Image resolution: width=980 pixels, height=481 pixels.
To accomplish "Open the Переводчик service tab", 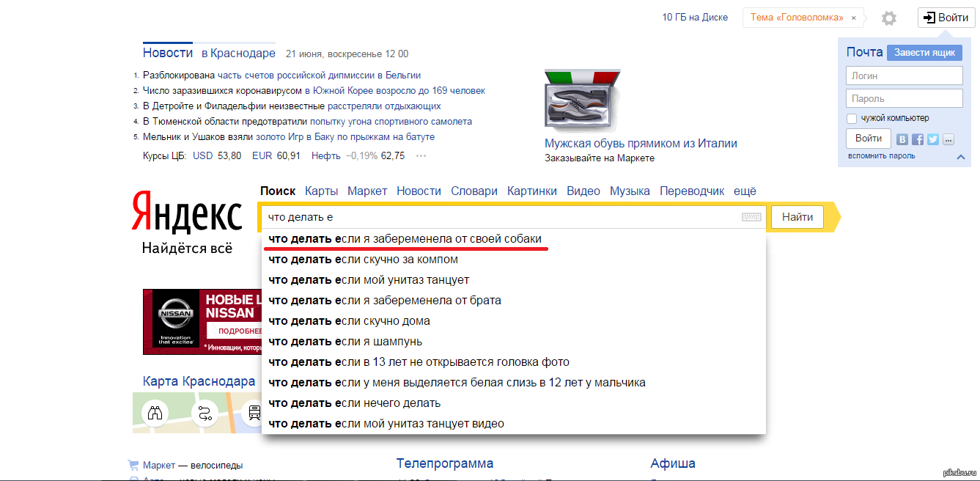I will (x=691, y=191).
